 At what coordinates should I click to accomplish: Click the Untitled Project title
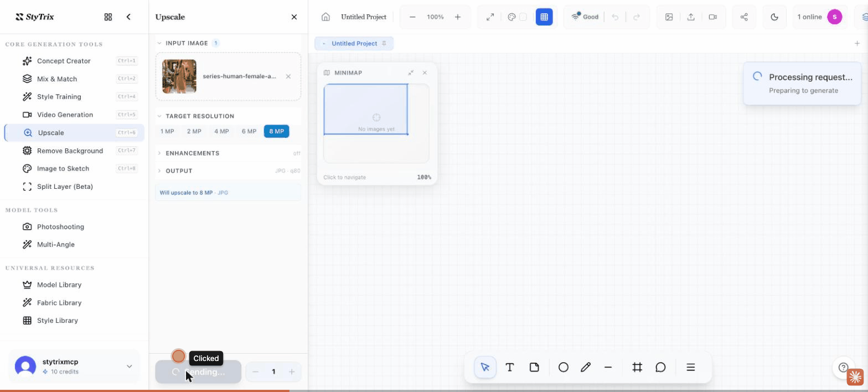click(364, 17)
